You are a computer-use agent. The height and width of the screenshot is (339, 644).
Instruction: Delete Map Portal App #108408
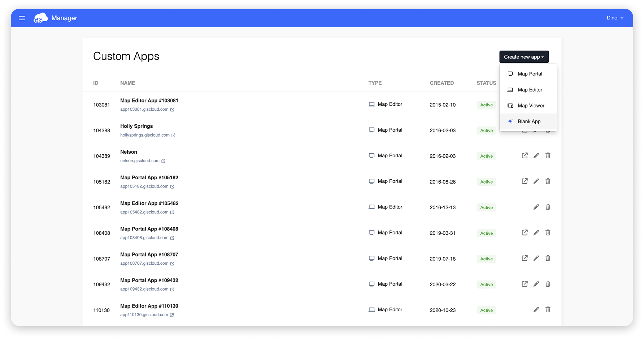[548, 233]
